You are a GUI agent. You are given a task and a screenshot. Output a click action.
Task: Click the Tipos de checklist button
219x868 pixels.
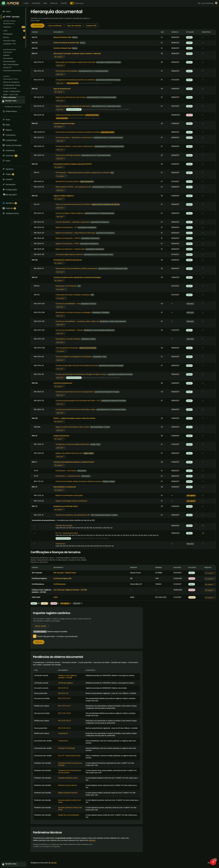(x=74, y=25)
